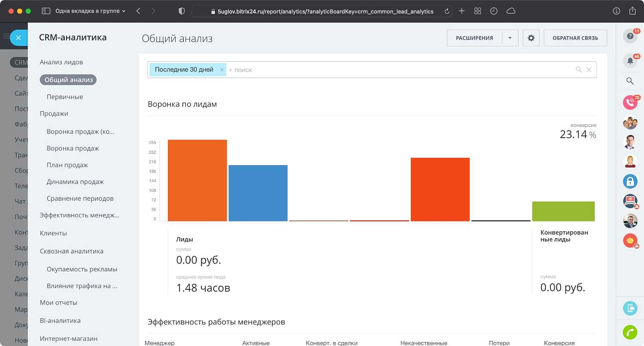644x346 pixels.
Task: Clear the search filter with the X icon
Action: point(589,69)
